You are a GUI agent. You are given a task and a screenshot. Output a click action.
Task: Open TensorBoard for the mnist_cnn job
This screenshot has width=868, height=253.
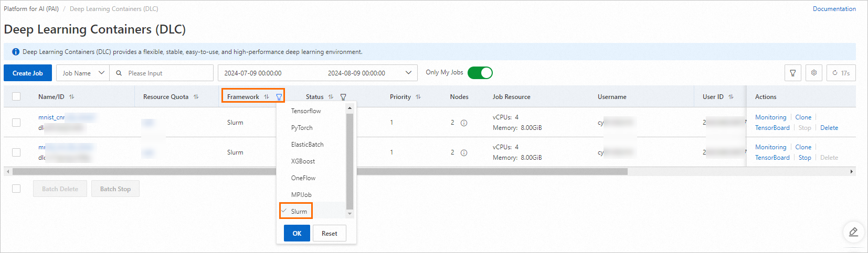[772, 128]
